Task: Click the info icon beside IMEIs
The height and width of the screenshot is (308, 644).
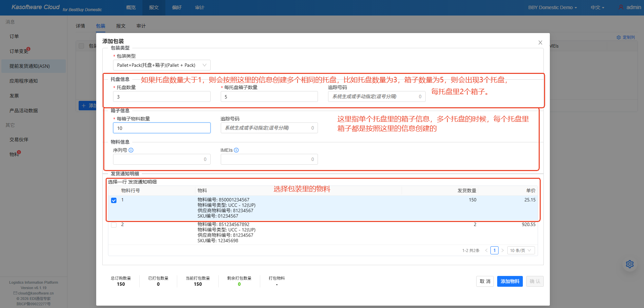Action: (236, 150)
